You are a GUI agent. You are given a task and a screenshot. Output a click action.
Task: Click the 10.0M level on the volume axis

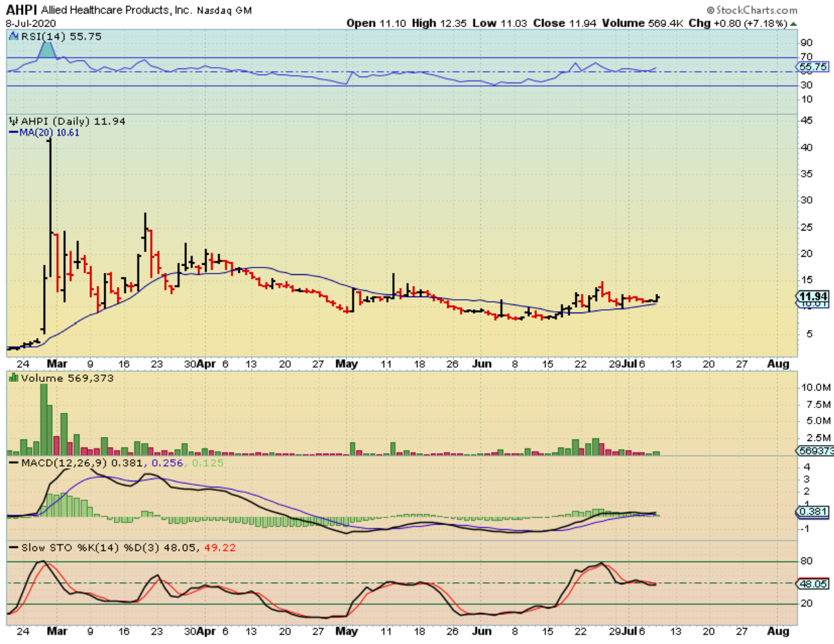(816, 388)
